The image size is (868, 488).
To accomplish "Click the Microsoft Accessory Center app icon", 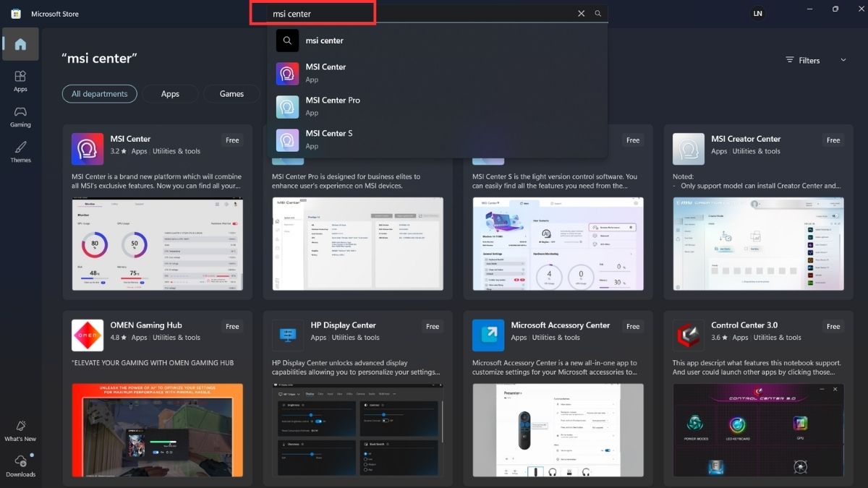I will (488, 335).
